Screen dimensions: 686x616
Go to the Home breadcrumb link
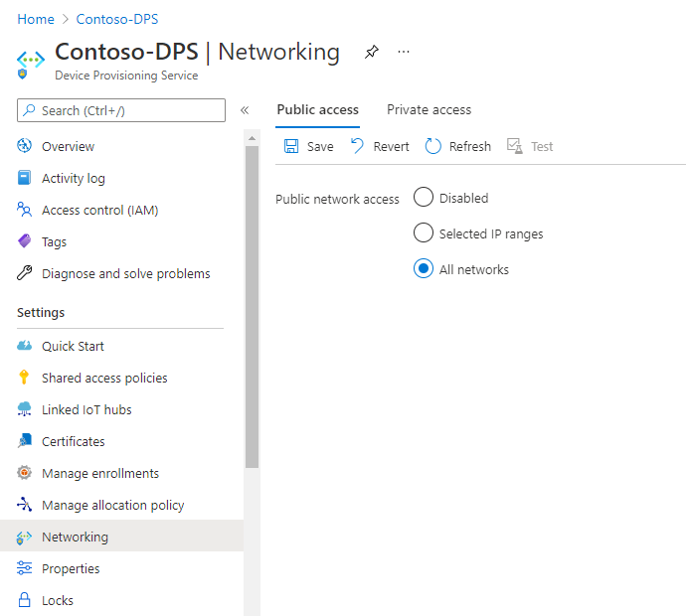(36, 19)
